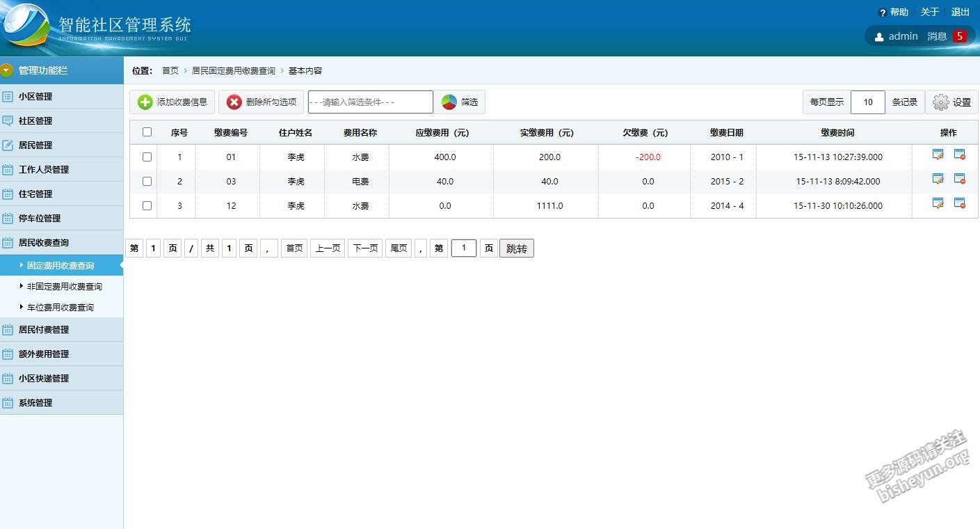Select 车位费用收费查询 submenu item
The width and height of the screenshot is (980, 529).
pos(61,307)
